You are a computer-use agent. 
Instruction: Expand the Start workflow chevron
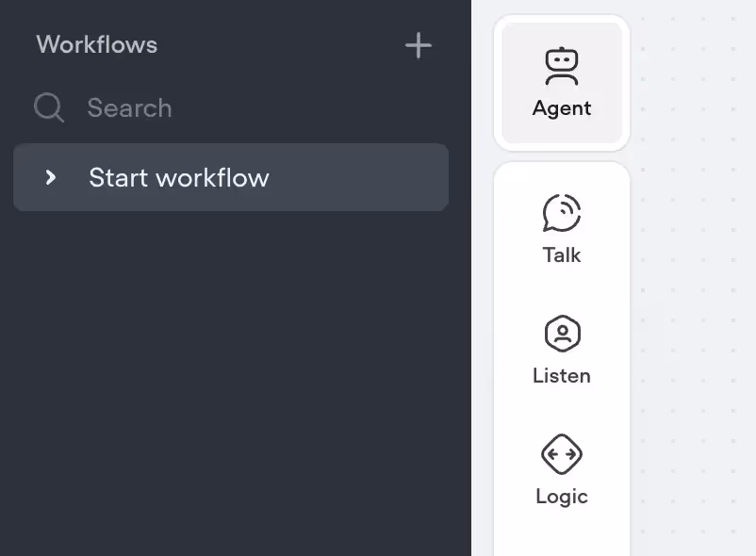coord(51,177)
